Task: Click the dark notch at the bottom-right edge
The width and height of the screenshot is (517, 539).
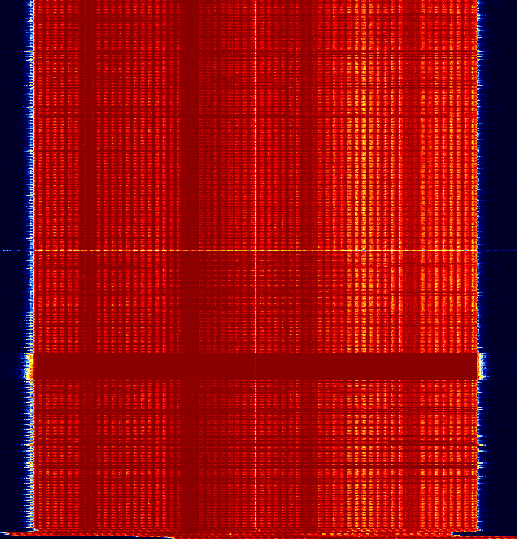Action: 485,534
